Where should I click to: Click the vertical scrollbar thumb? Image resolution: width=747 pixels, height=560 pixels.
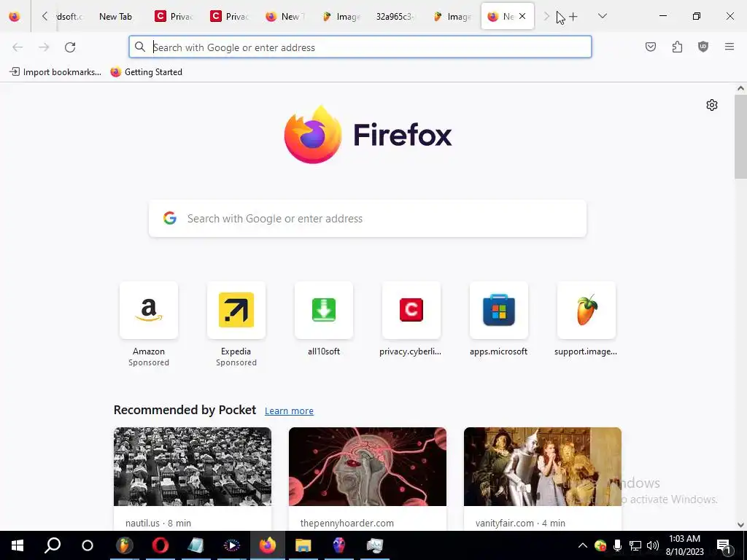pyautogui.click(x=740, y=136)
